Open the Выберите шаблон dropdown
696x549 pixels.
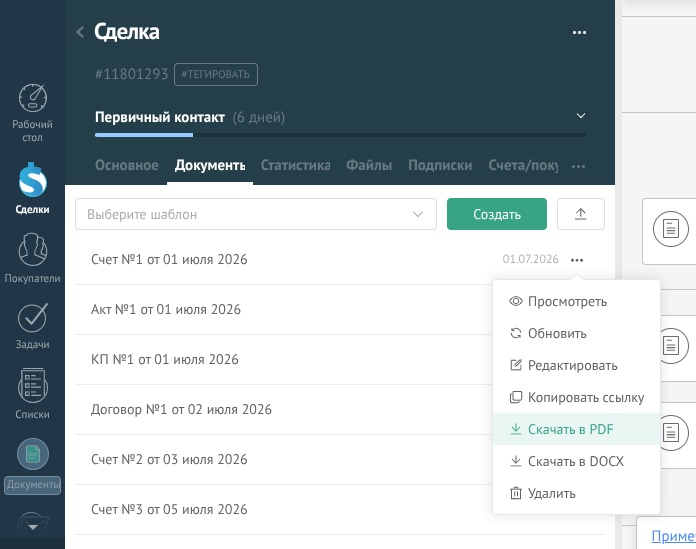pyautogui.click(x=256, y=214)
